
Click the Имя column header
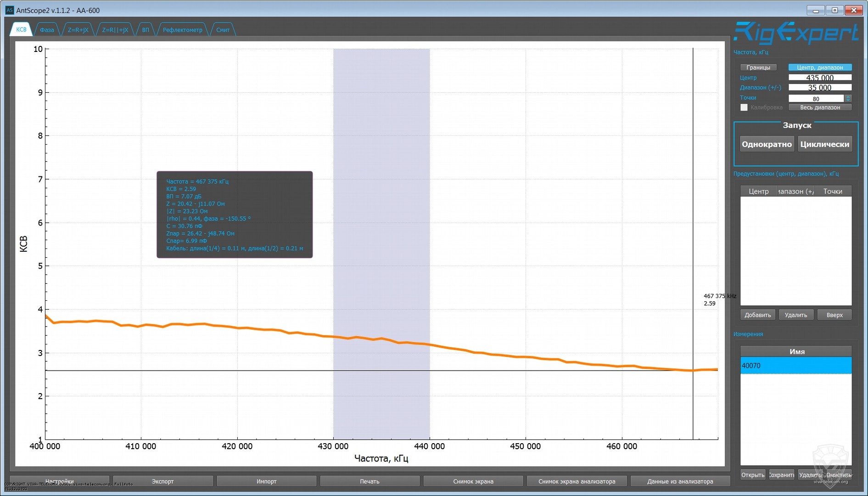pos(796,351)
